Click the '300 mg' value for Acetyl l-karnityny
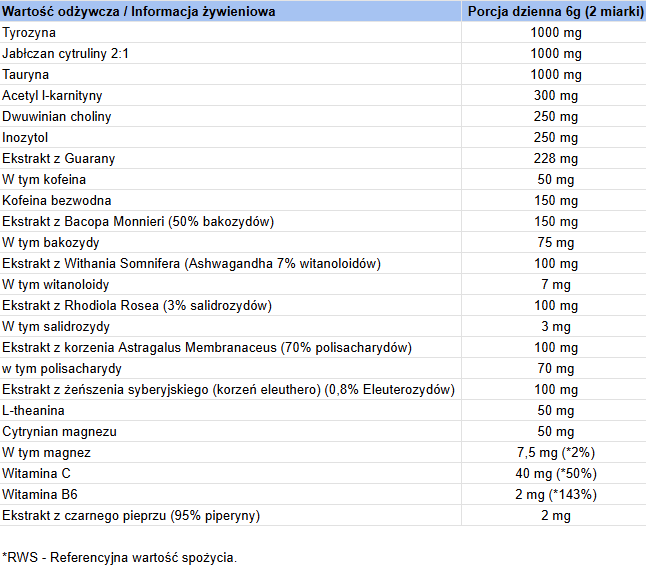This screenshot has width=646, height=566. tap(556, 96)
